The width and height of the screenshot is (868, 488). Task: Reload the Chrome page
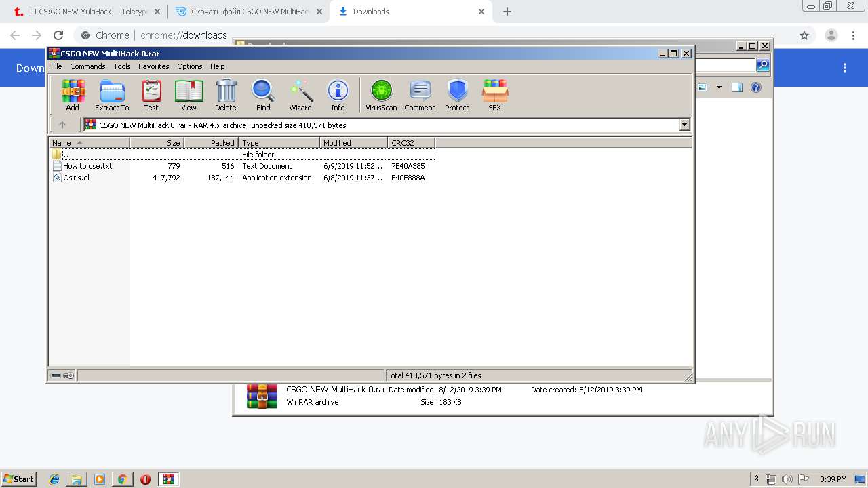[58, 35]
